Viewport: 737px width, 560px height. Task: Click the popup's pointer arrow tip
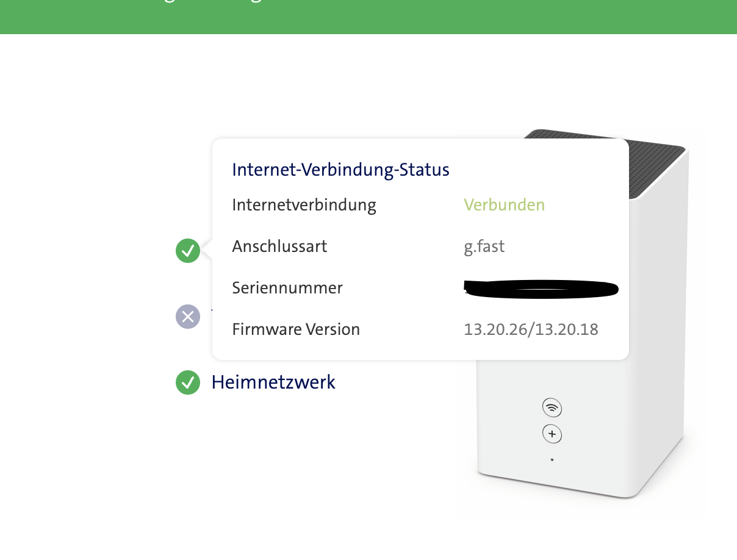click(x=203, y=251)
